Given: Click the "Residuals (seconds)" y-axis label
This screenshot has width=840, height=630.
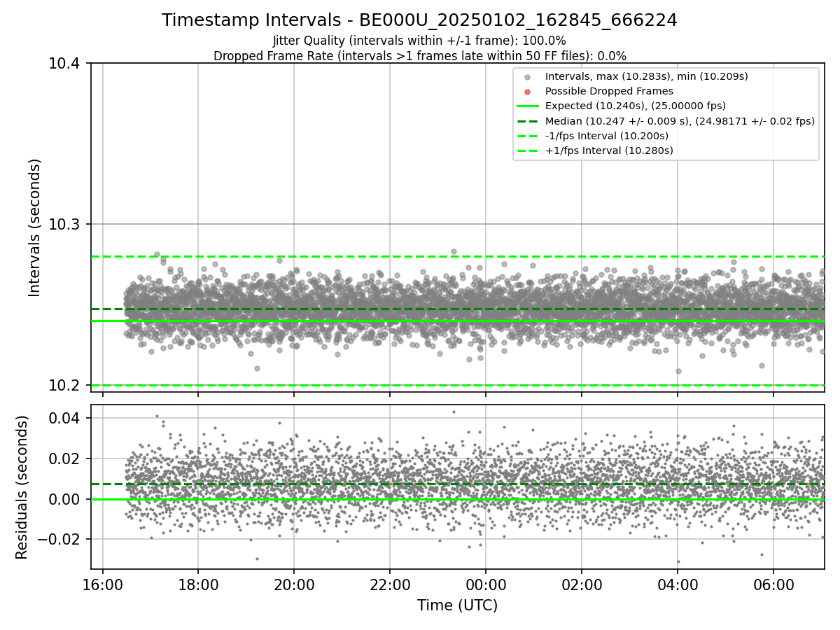Looking at the screenshot, I should 22,487.
